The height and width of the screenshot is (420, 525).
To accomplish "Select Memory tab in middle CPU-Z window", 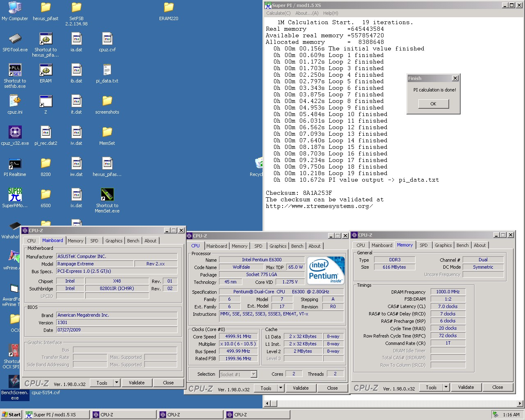I will (240, 246).
